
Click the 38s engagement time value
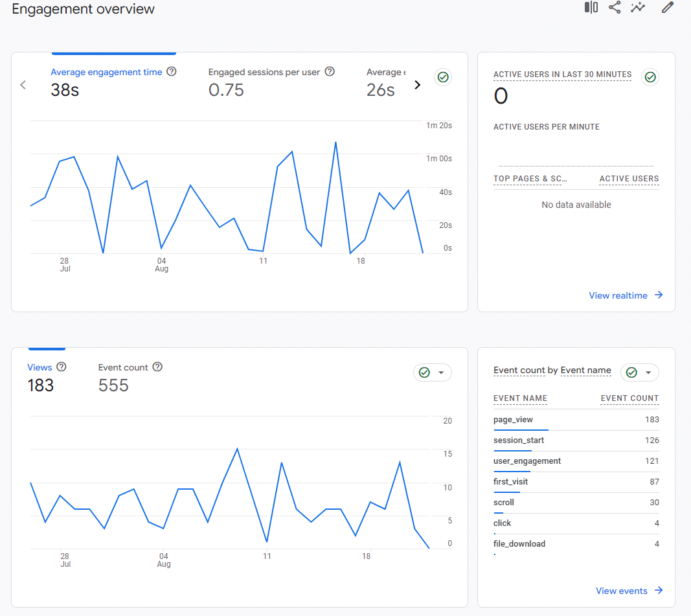coord(65,90)
